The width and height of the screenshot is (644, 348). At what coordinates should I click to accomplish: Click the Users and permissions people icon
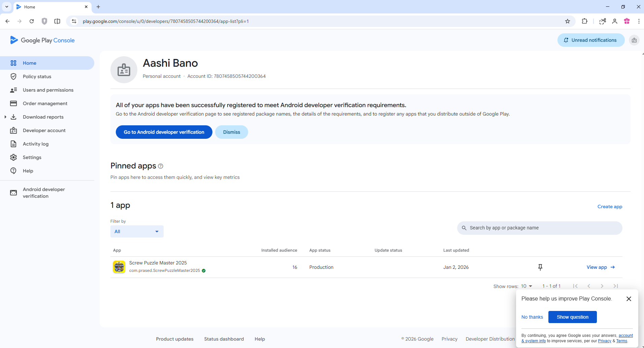(x=13, y=90)
